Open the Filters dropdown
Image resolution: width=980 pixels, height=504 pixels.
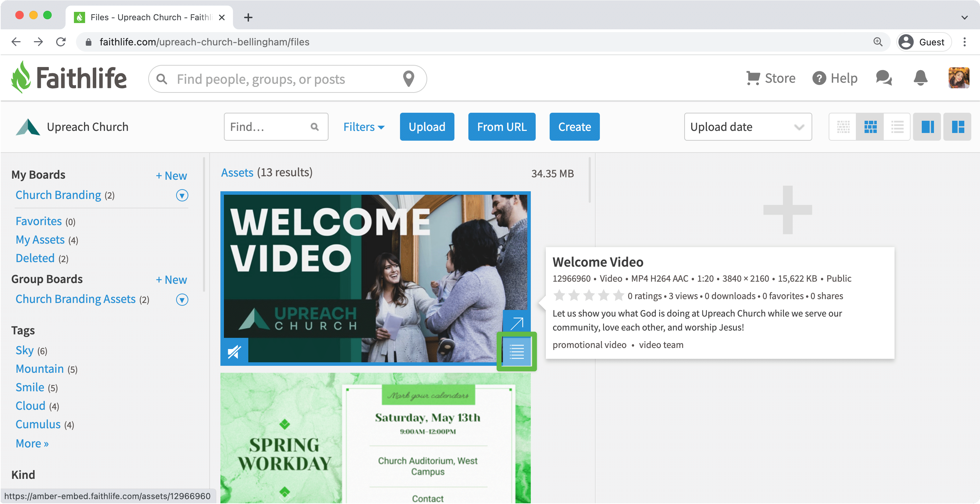tap(364, 127)
